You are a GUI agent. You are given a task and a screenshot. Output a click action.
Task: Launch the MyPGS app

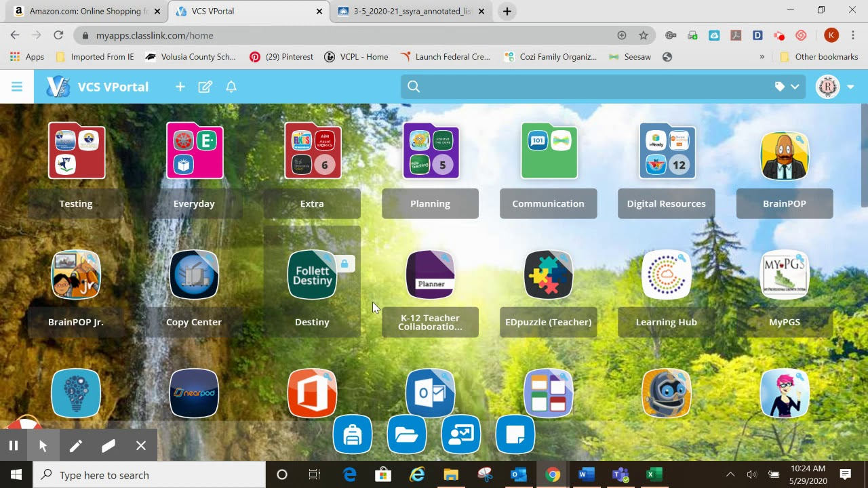pos(785,274)
